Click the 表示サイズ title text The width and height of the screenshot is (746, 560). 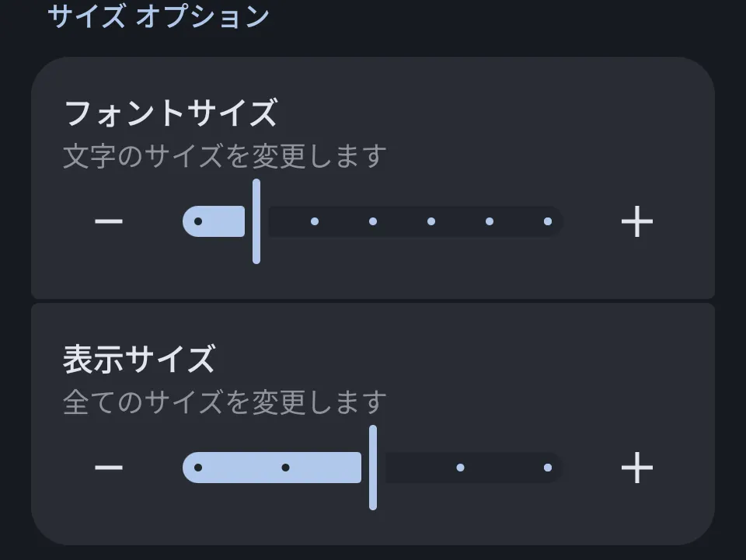pos(139,360)
